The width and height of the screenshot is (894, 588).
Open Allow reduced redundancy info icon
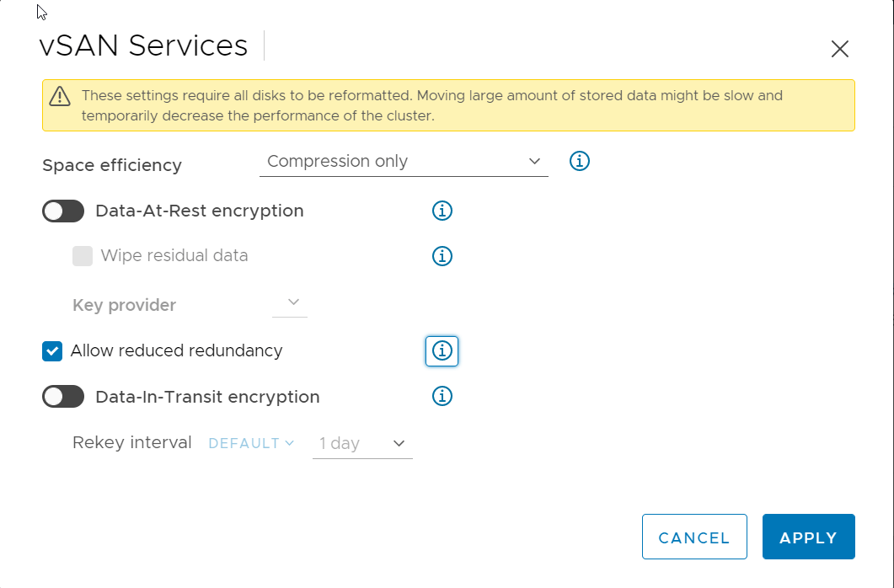pos(442,350)
